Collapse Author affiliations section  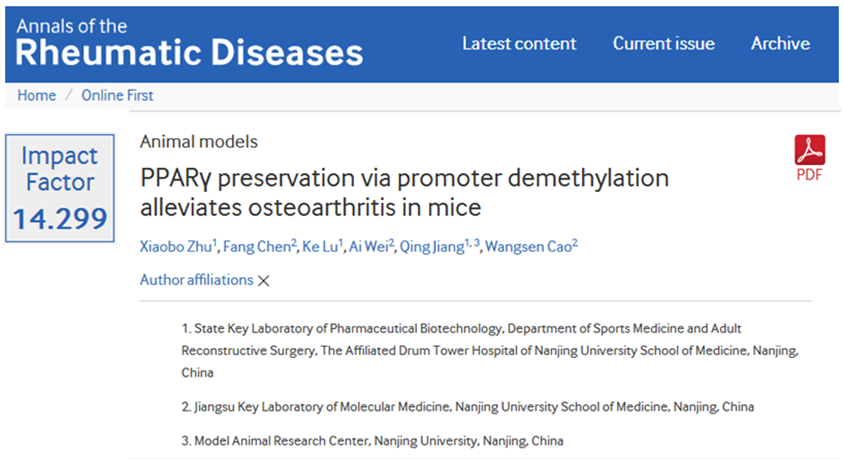196,280
